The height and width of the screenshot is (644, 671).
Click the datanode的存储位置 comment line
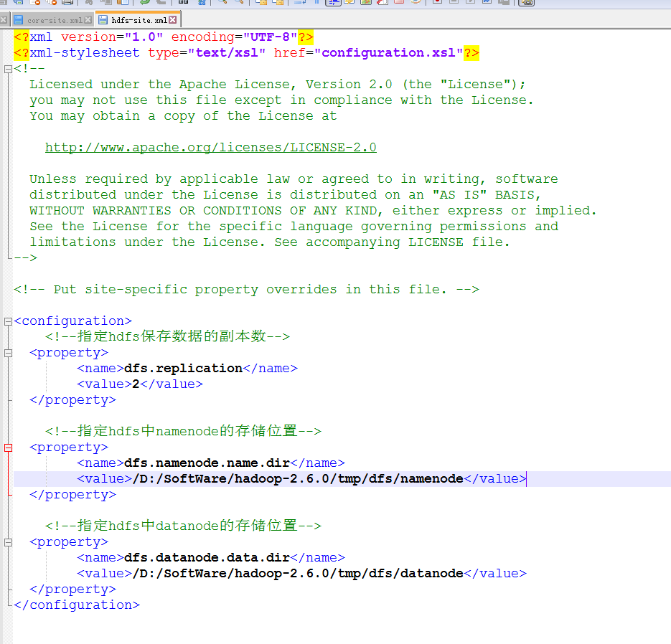[x=183, y=526]
